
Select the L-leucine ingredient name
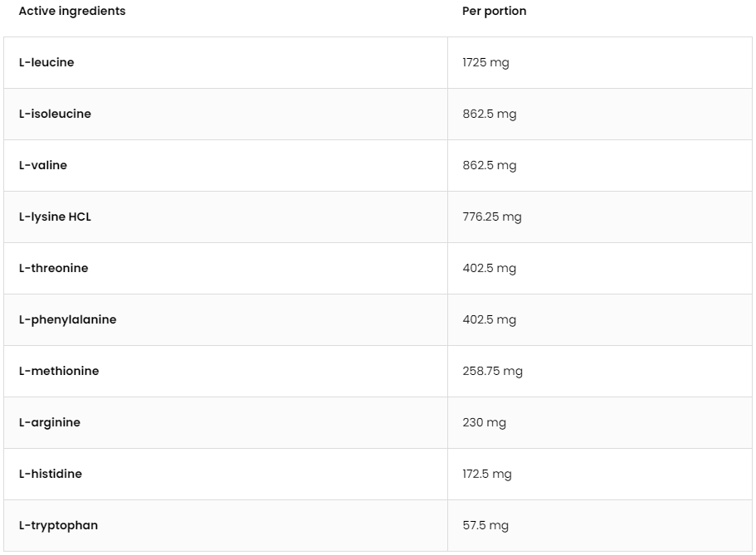click(x=46, y=63)
